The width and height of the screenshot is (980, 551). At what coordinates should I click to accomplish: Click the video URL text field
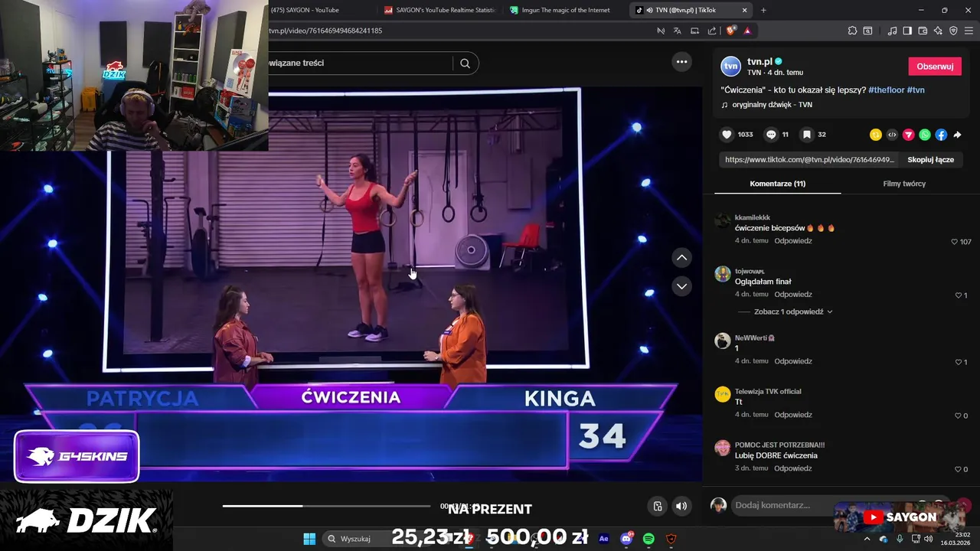[810, 160]
